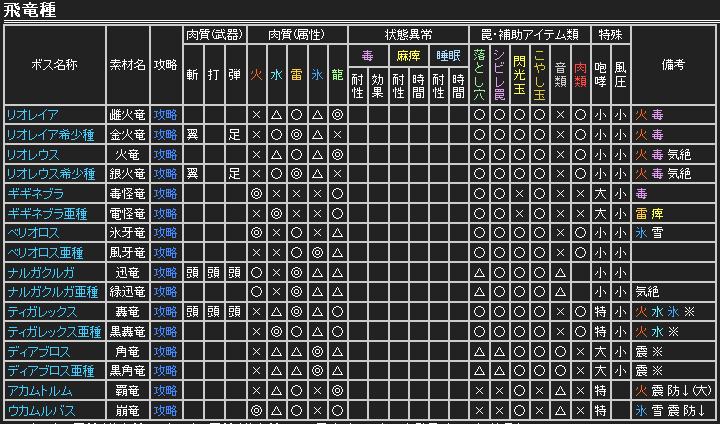Open the リオレイア希少種 monster link

tap(50, 135)
